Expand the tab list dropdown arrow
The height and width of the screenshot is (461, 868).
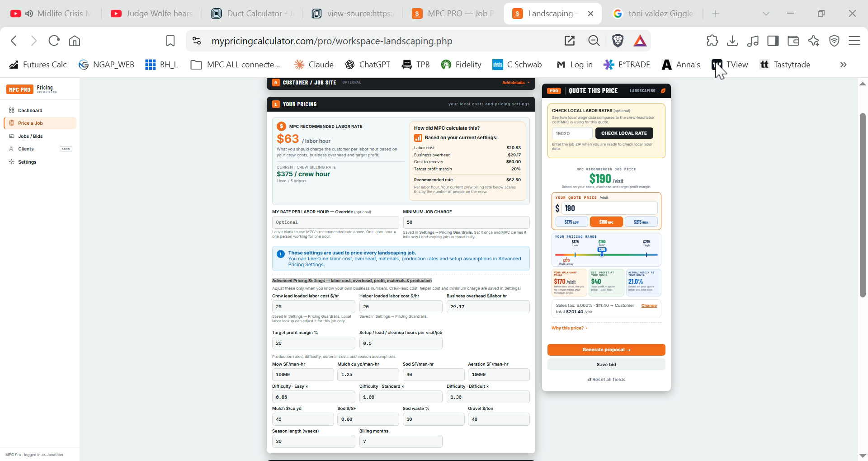pos(766,14)
